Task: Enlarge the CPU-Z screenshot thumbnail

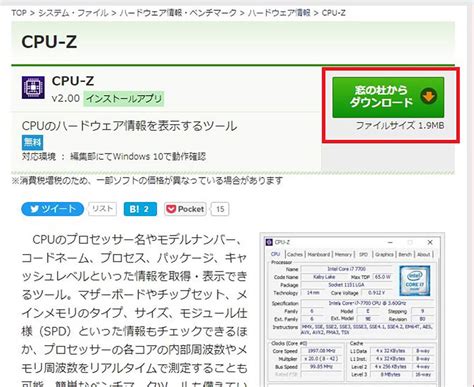Action: [x=352, y=310]
